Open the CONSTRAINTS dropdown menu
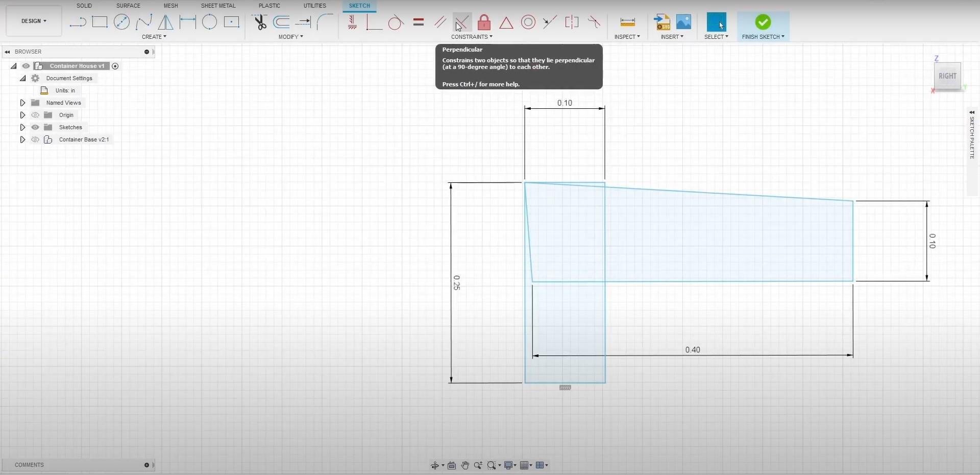The image size is (980, 475). click(472, 37)
